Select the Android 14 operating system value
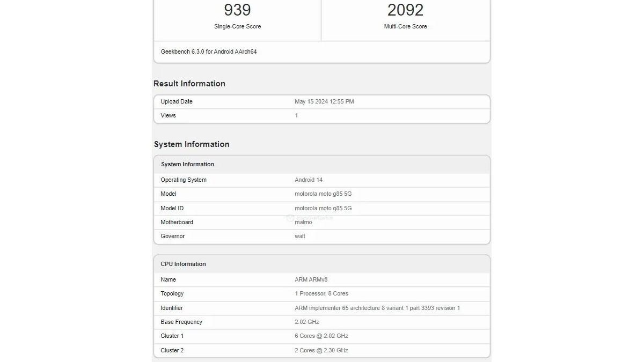The height and width of the screenshot is (362, 644). pos(309,180)
